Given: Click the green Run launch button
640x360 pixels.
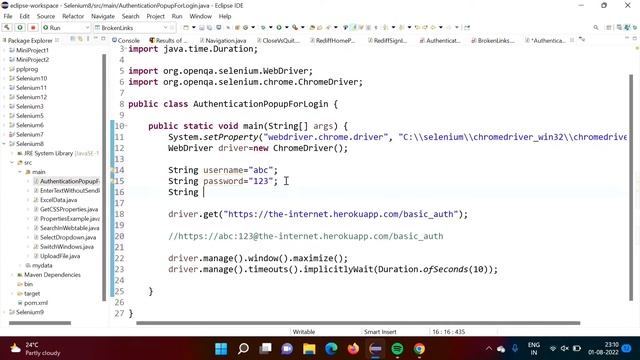Looking at the screenshot, I should (x=20, y=27).
